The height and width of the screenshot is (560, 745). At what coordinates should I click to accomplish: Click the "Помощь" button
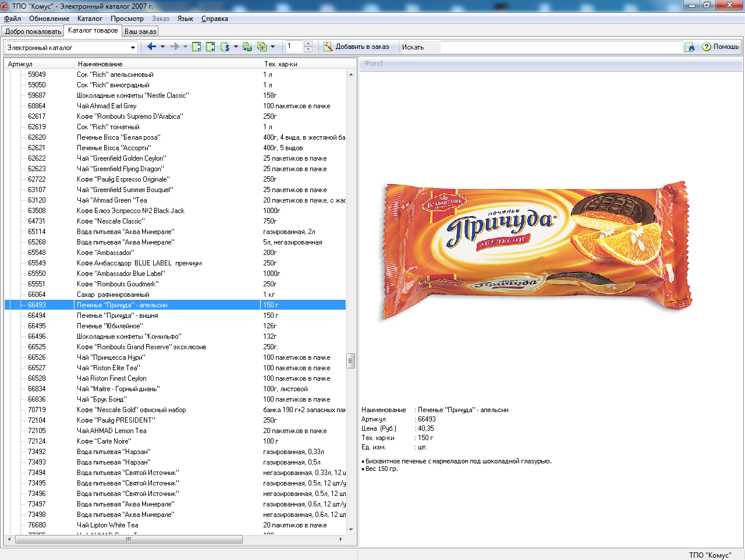[721, 47]
